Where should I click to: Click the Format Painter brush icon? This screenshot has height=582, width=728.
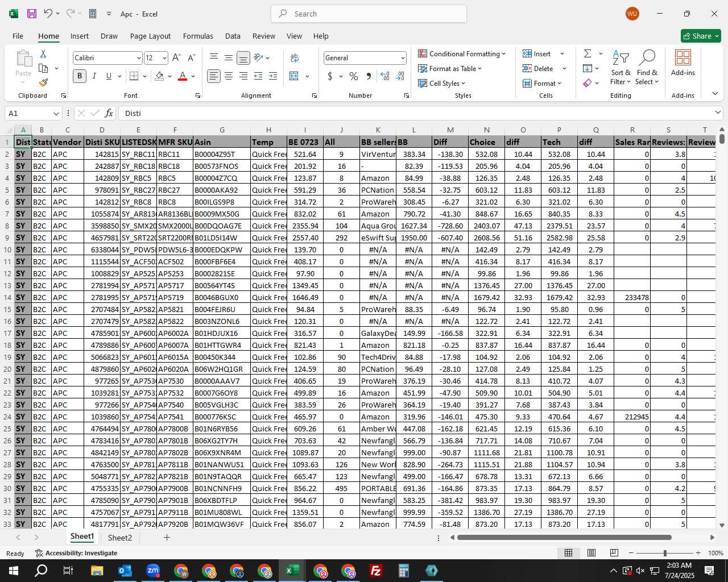coord(43,82)
